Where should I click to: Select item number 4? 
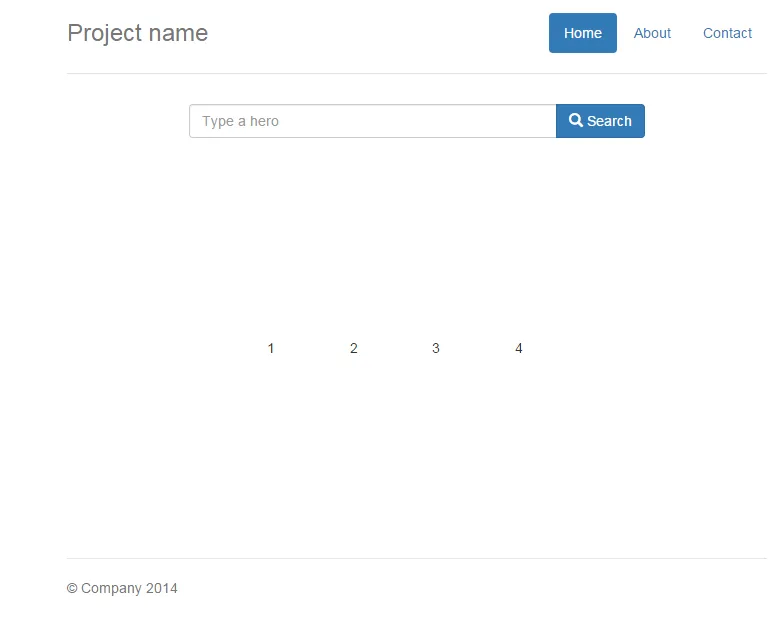519,348
